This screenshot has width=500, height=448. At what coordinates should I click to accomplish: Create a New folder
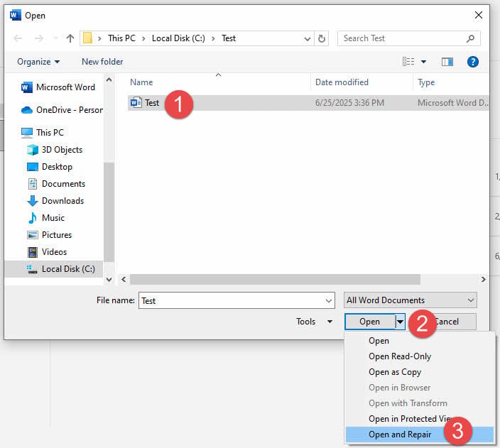[102, 62]
